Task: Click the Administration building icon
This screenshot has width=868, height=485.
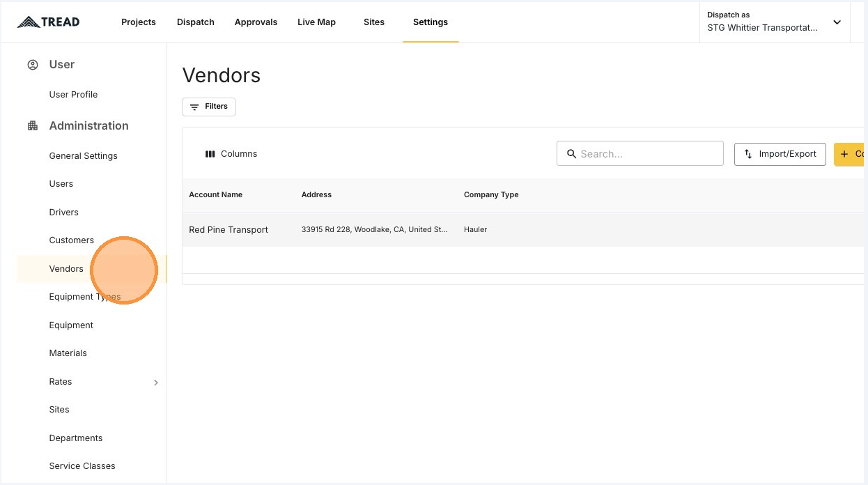Action: pos(33,126)
